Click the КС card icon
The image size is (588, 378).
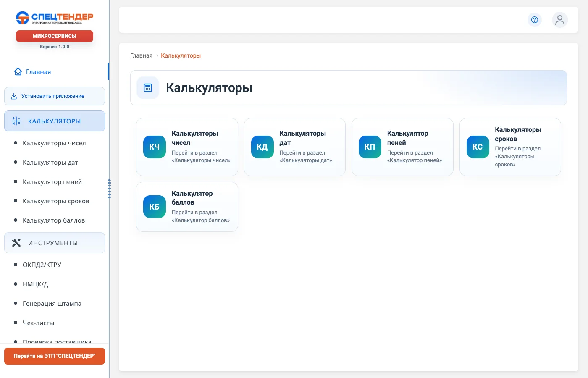point(478,147)
